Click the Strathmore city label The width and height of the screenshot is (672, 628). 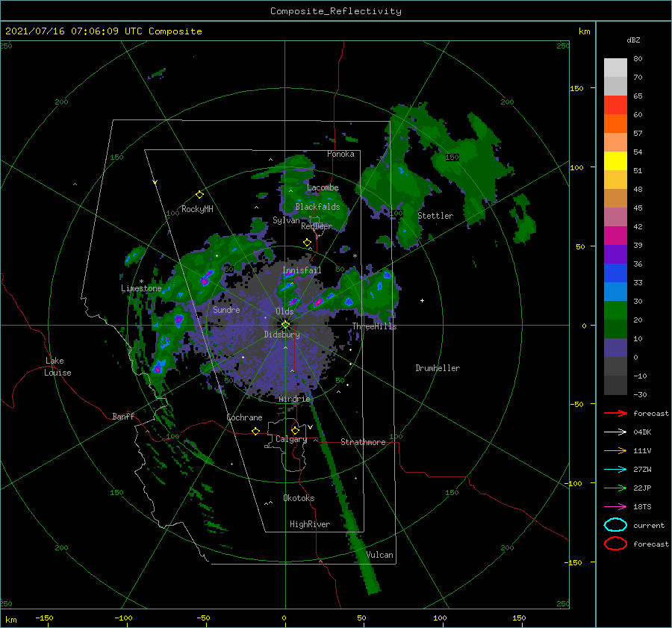[363, 442]
